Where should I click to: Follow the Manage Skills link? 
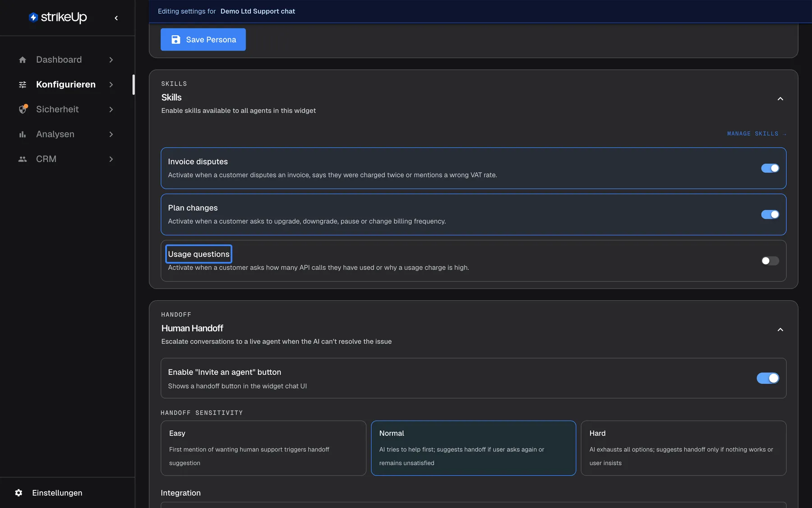click(757, 134)
